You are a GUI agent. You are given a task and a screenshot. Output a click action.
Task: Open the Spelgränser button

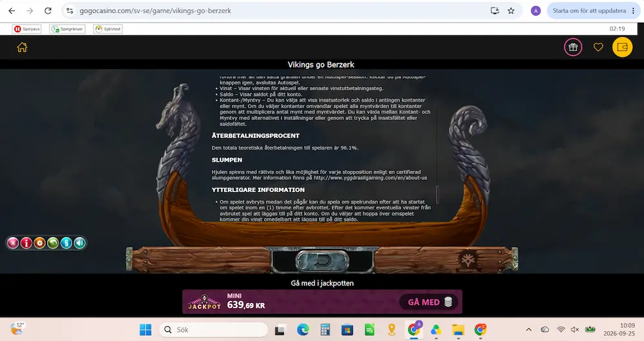(x=68, y=29)
